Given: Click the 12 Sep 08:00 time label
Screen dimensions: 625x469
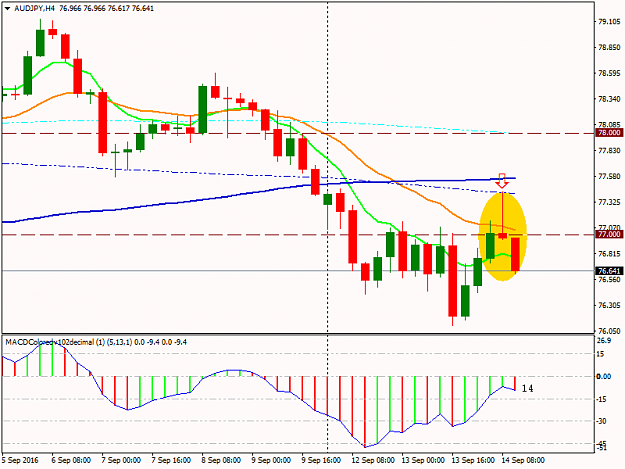Looking at the screenshot, I should point(373,460).
